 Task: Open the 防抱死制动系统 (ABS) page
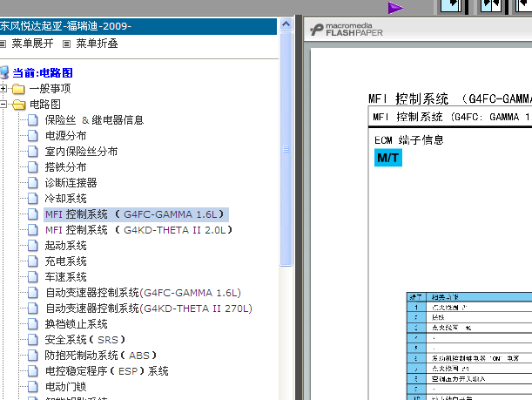point(101,356)
